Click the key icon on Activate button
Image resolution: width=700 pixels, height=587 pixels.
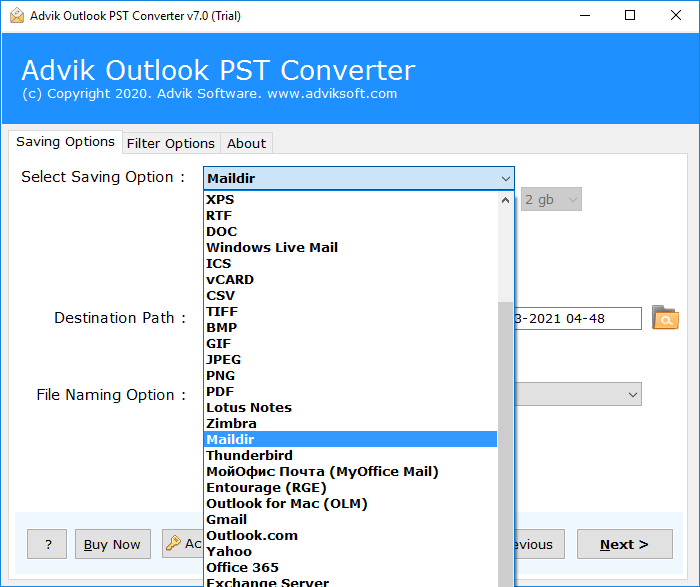click(173, 543)
